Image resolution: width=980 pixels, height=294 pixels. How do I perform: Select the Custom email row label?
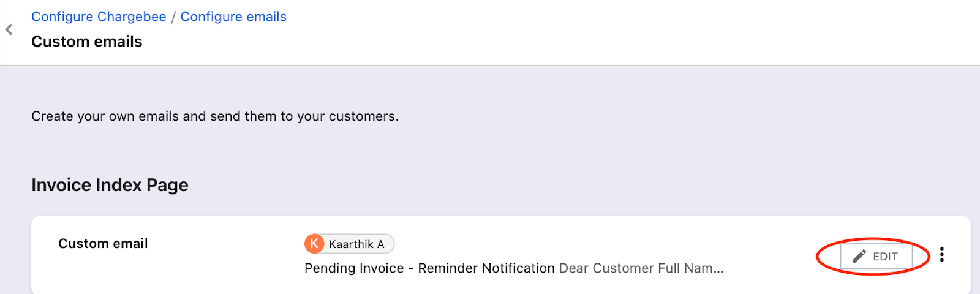[x=103, y=244]
